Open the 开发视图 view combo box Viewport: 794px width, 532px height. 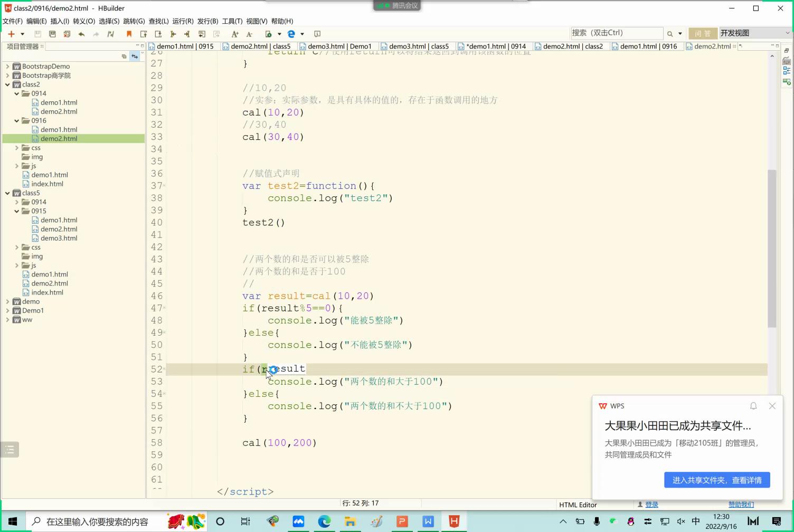[x=755, y=33]
